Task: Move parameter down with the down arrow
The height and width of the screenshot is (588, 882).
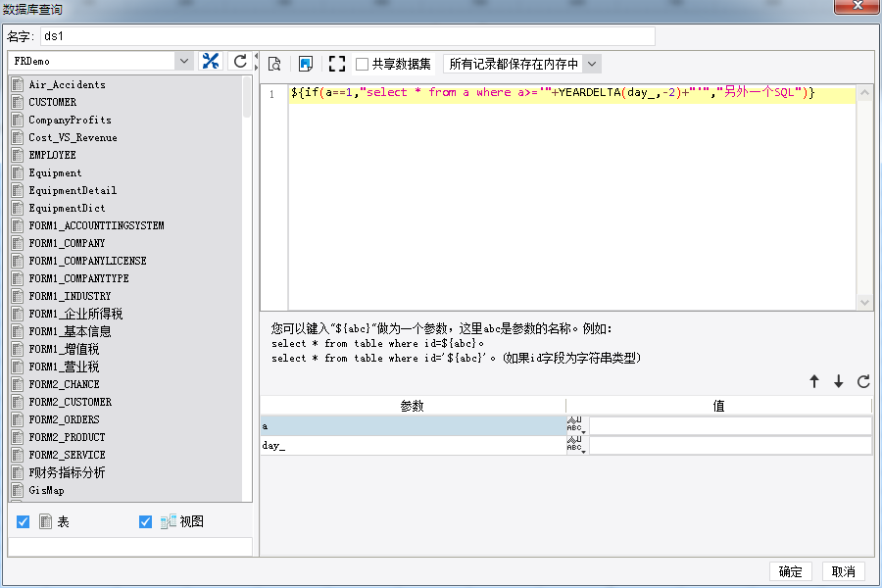Action: pyautogui.click(x=839, y=382)
